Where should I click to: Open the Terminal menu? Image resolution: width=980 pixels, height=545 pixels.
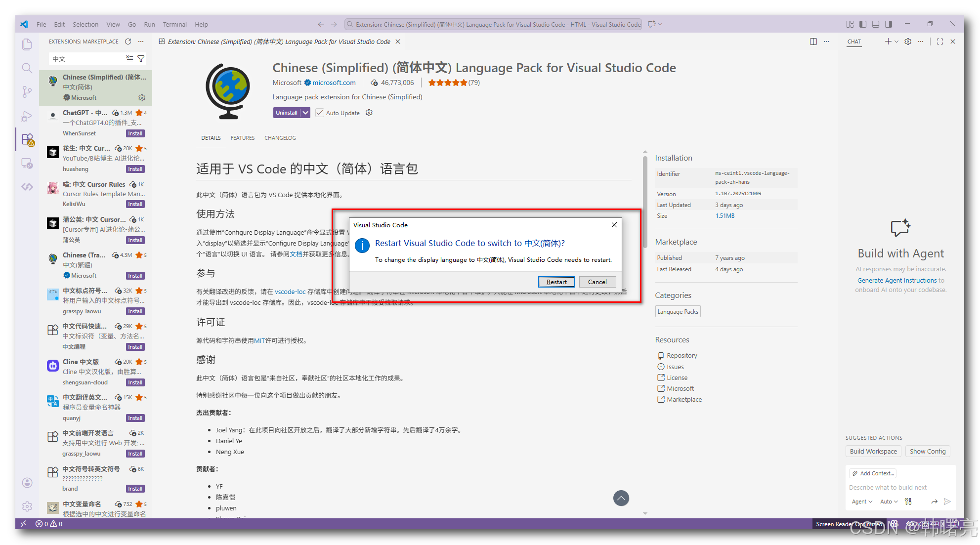tap(174, 24)
